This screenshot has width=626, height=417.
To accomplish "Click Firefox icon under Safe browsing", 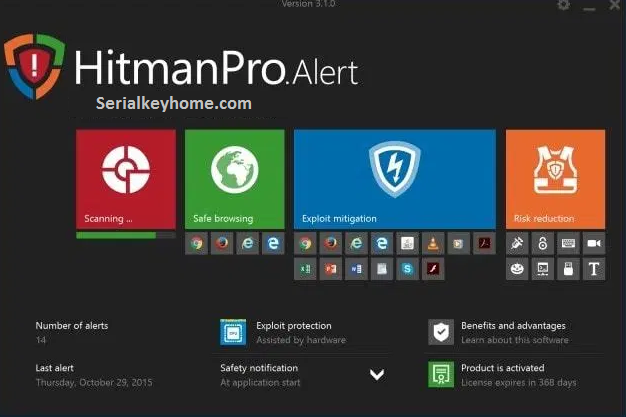I will point(222,243).
